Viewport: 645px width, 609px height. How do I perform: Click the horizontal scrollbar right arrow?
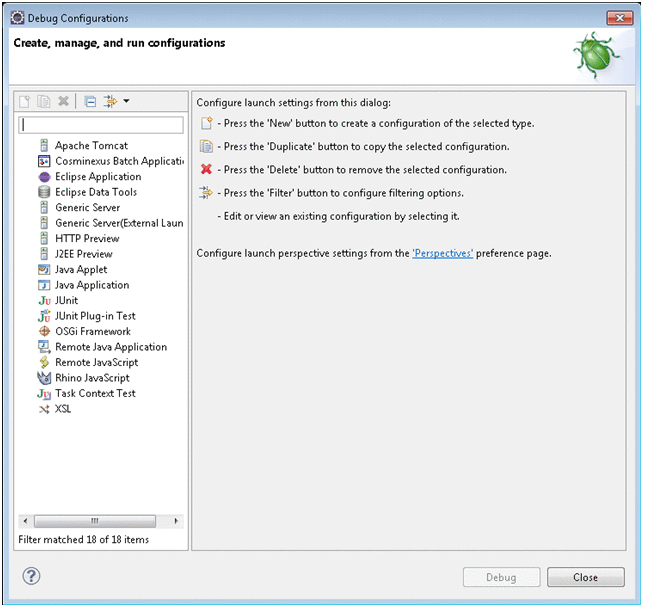pyautogui.click(x=176, y=521)
